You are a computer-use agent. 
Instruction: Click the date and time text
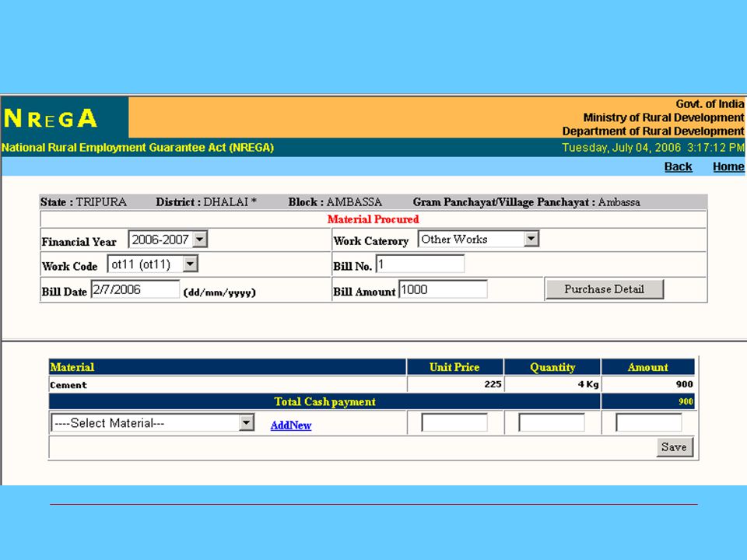click(653, 148)
